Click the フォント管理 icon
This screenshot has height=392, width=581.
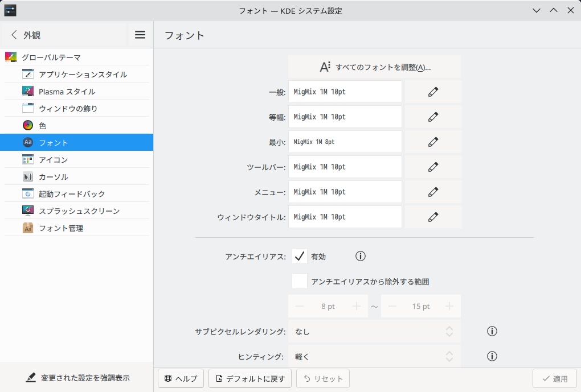point(28,228)
